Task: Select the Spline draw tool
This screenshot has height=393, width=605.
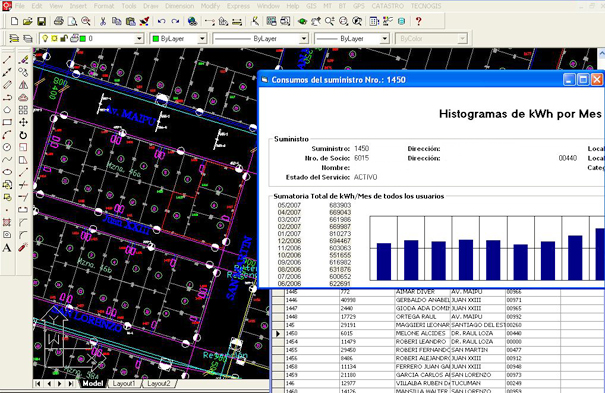Action: (7, 159)
